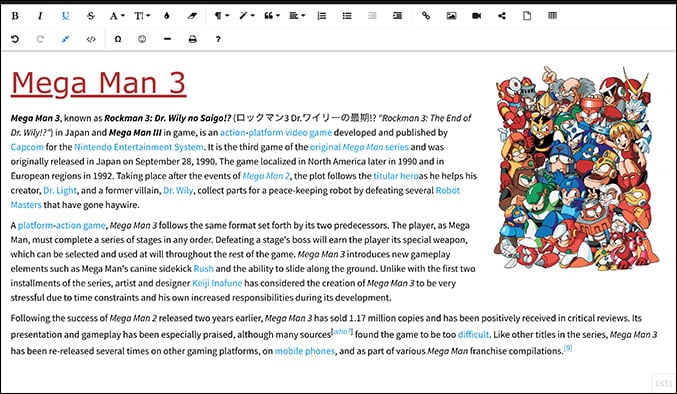Click the character counter showing 1831

(x=663, y=383)
